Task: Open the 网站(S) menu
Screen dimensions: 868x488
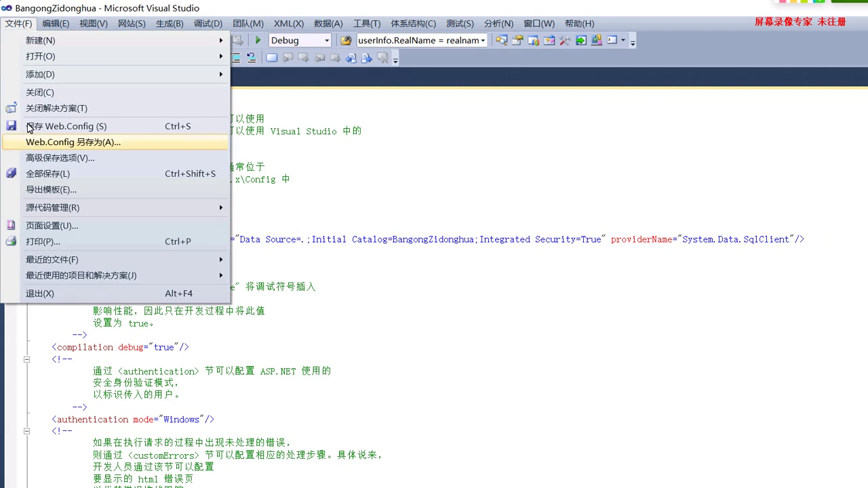Action: tap(132, 23)
